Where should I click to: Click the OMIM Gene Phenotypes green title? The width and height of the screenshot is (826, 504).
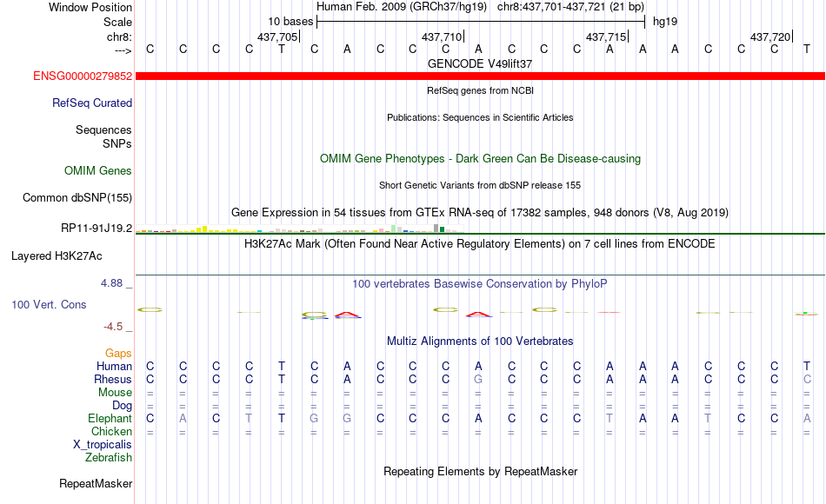click(x=480, y=158)
